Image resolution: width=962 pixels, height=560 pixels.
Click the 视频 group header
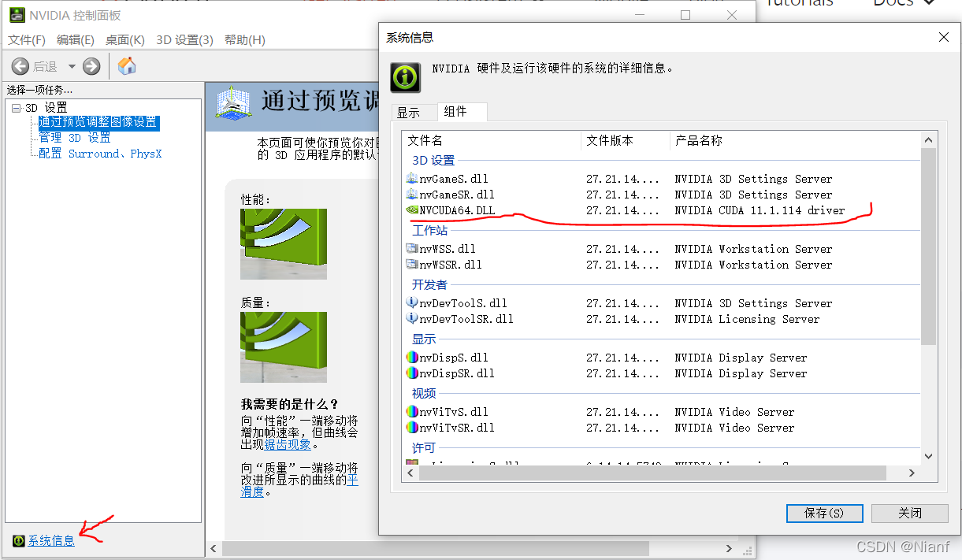(424, 394)
